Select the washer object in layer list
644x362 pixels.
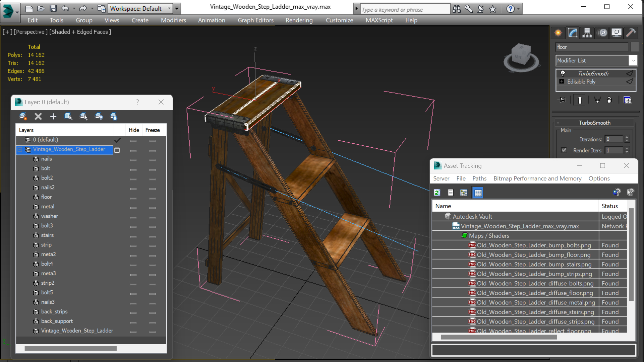pos(50,216)
